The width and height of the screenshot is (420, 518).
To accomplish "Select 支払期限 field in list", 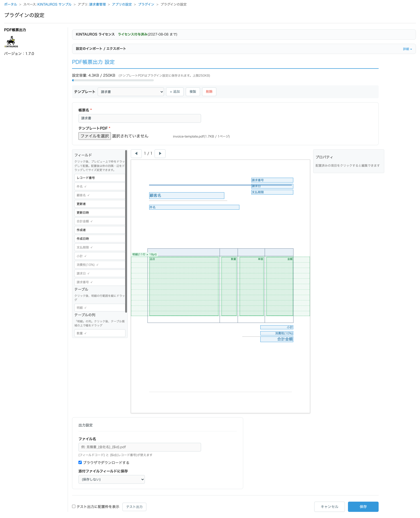I will [x=100, y=247].
